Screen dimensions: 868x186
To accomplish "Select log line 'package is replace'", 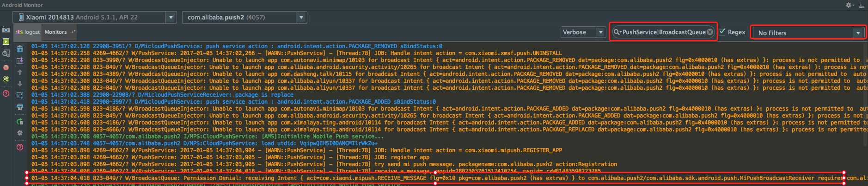I will pyautogui.click(x=163, y=95).
